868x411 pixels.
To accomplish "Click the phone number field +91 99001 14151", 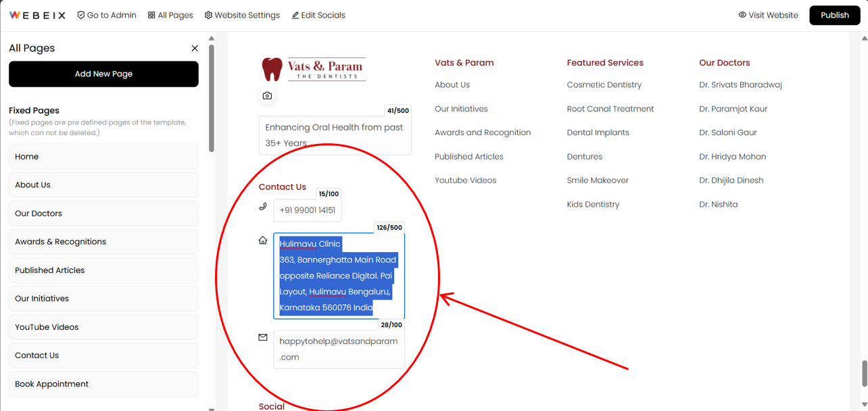I will click(x=308, y=210).
